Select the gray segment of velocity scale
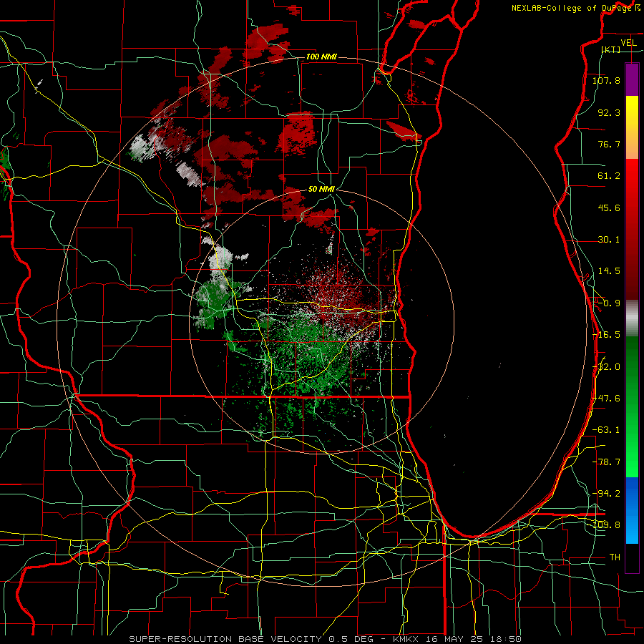This screenshot has height=644, width=644. (632, 318)
